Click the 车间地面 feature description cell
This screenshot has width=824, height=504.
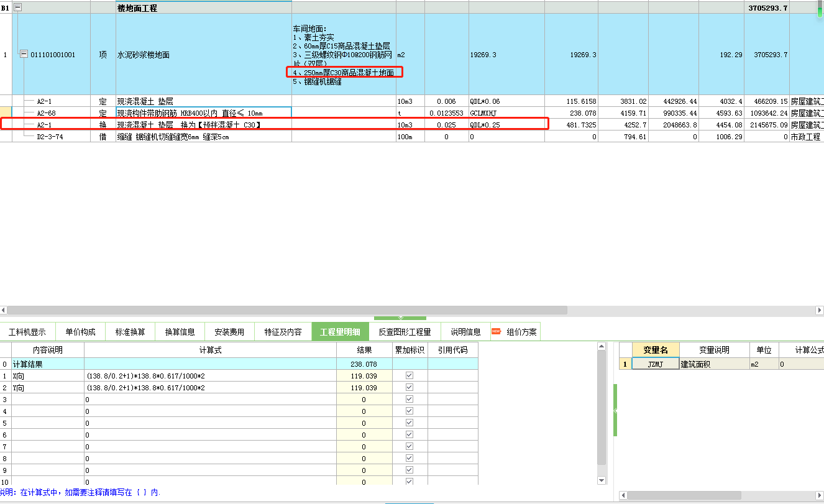coord(344,55)
